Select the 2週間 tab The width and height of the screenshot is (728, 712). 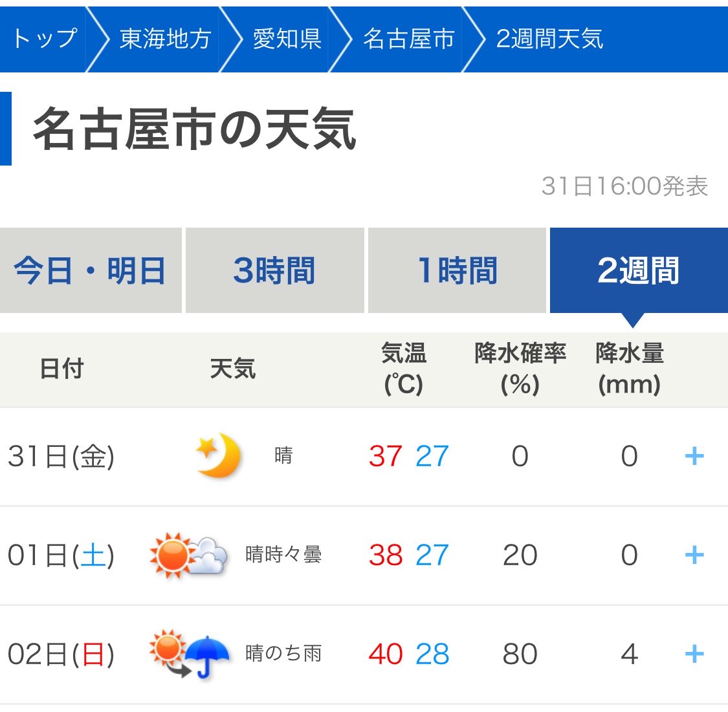[x=639, y=270]
